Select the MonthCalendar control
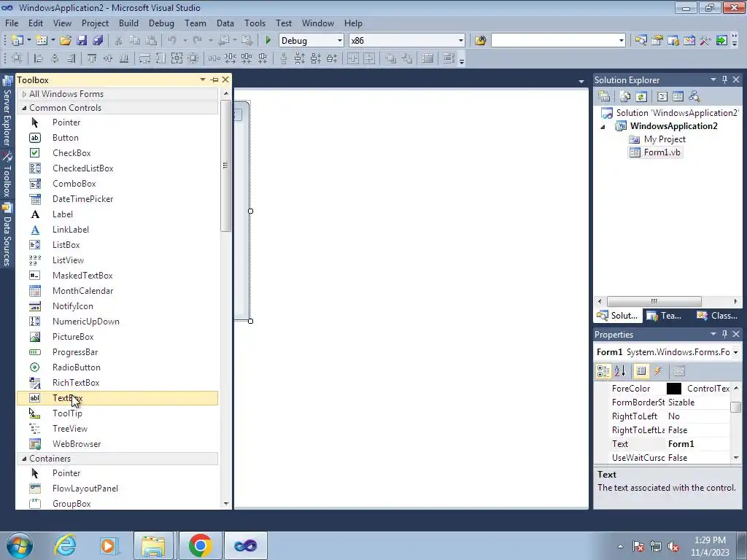This screenshot has height=560, width=747. tap(117, 290)
